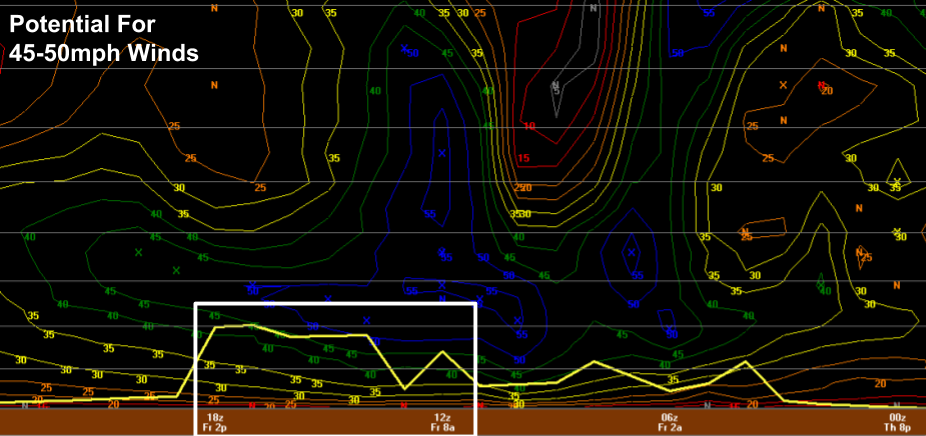
Task: Click the red 10 contour label
Action: 529,126
